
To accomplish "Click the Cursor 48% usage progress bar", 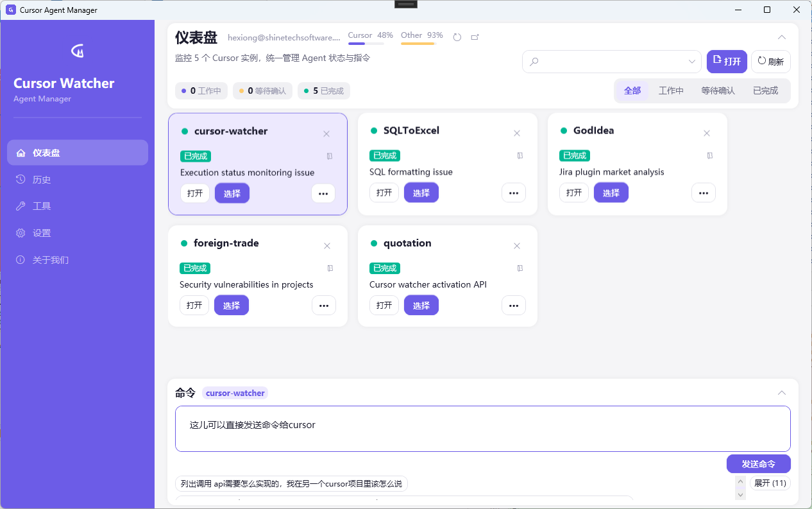I will coord(366,44).
